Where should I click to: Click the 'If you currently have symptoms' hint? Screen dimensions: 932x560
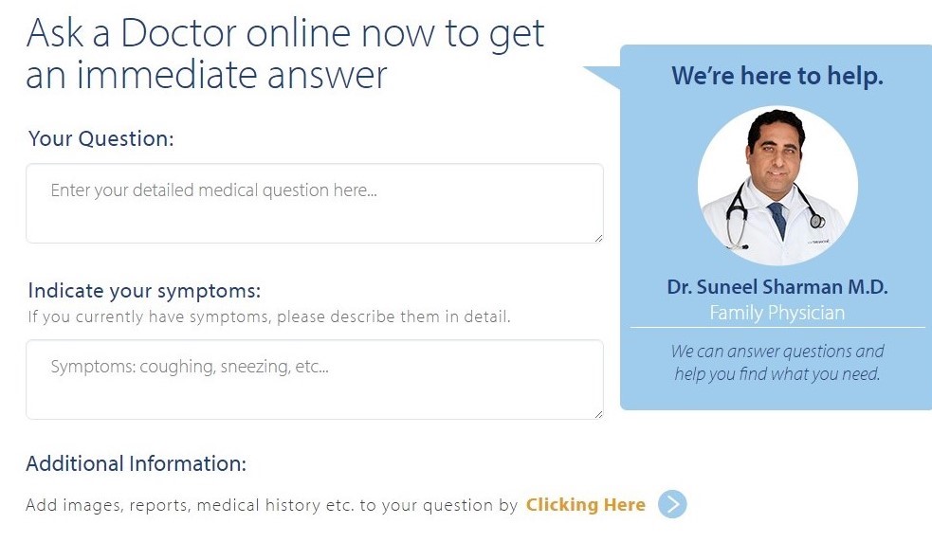click(x=269, y=316)
